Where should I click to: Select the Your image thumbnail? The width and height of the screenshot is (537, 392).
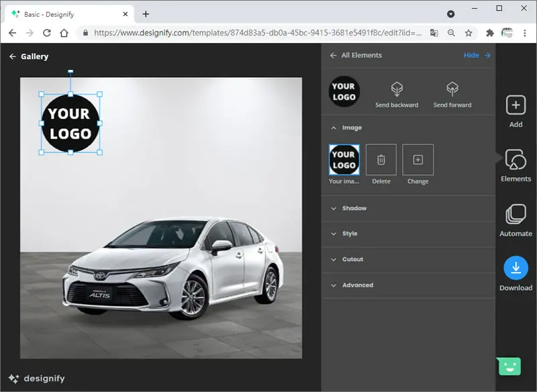[x=344, y=160]
